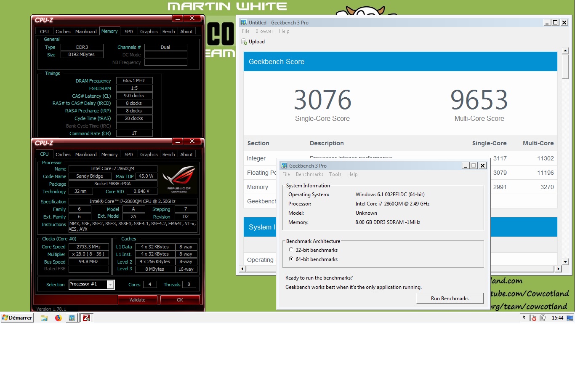
Task: Click the Intel Core i7 2860QM name field
Action: coord(112,168)
